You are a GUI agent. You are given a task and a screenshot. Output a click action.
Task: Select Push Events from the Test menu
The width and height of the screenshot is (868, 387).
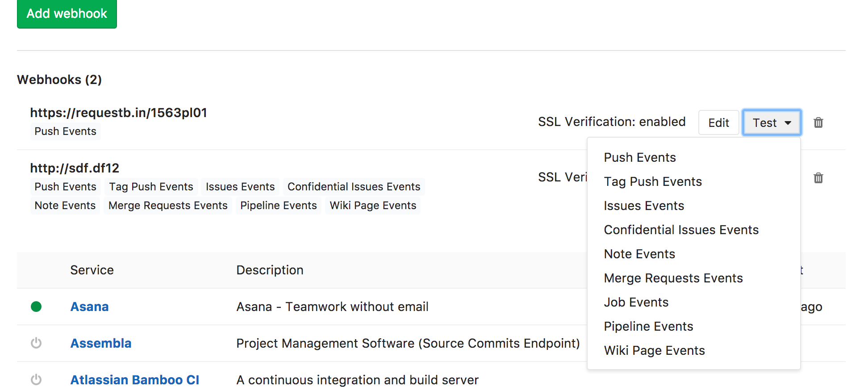(x=639, y=157)
